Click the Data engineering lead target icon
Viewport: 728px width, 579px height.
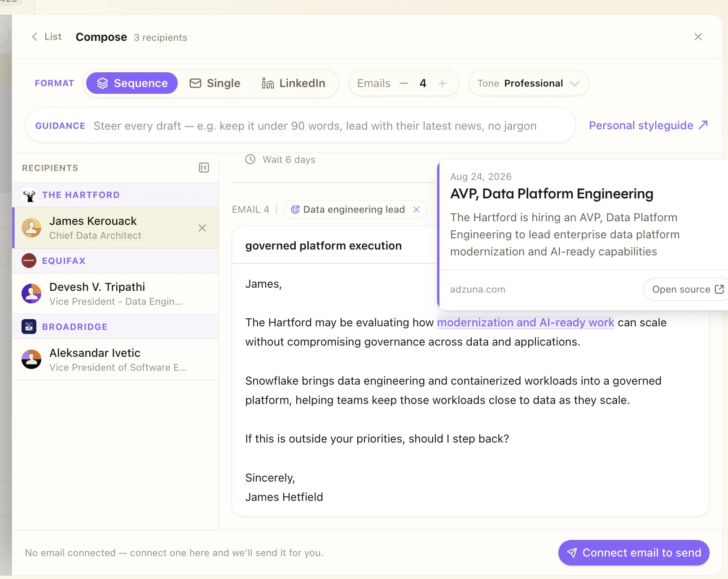pos(295,210)
